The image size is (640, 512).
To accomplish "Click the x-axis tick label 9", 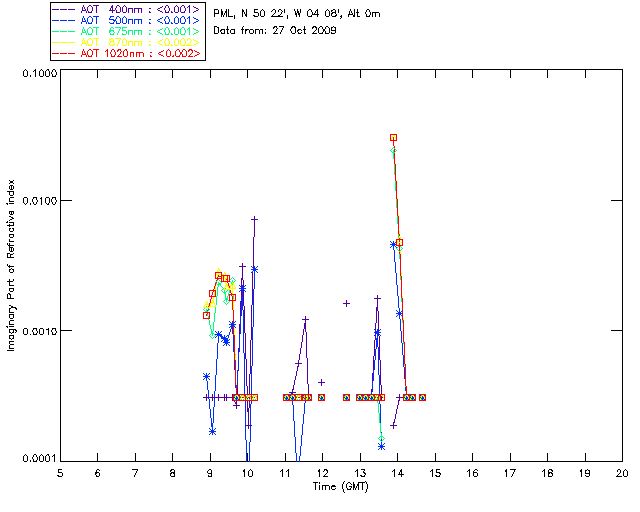I will pyautogui.click(x=210, y=474).
